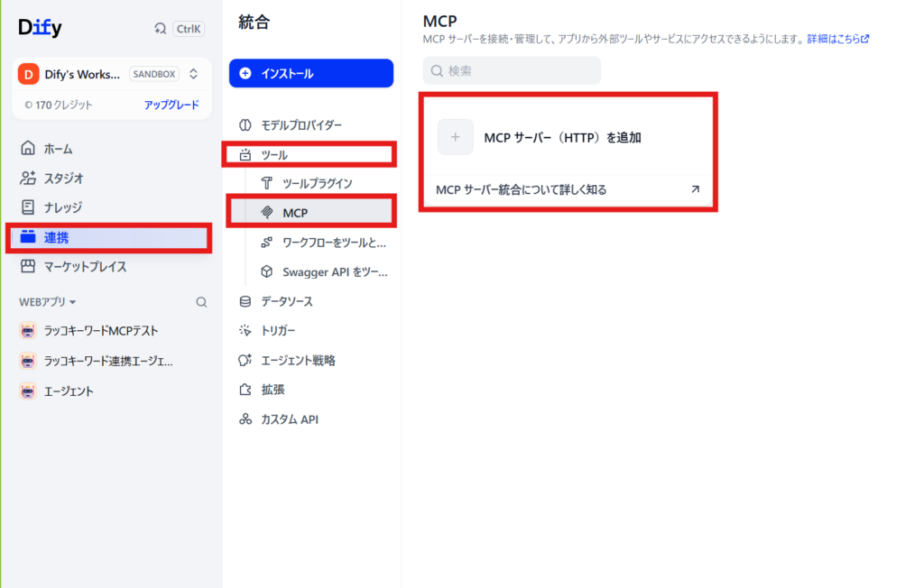Click the ナレッジ book icon

pos(28,207)
